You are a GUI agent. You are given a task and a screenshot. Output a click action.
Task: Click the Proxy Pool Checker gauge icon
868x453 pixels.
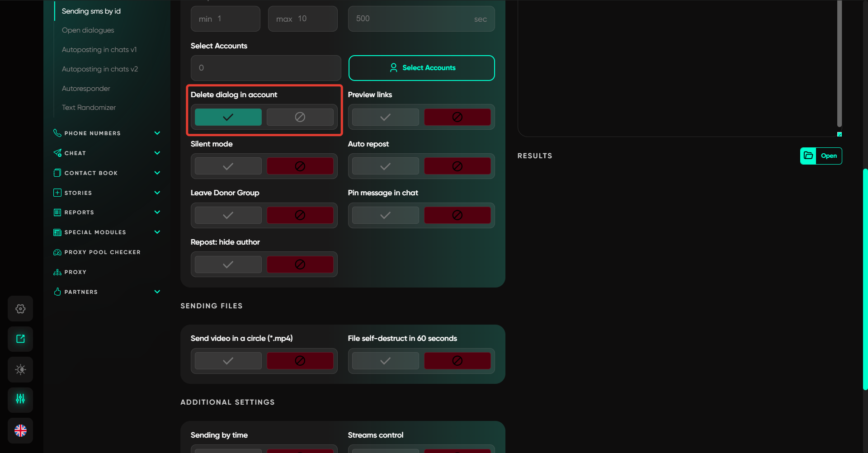tap(57, 252)
